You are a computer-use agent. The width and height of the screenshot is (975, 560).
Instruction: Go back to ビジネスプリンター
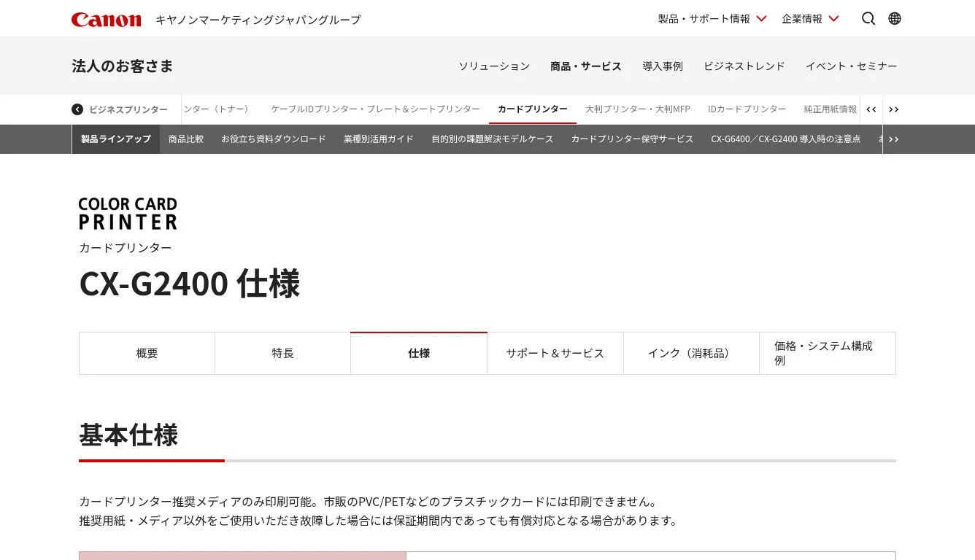pyautogui.click(x=128, y=109)
